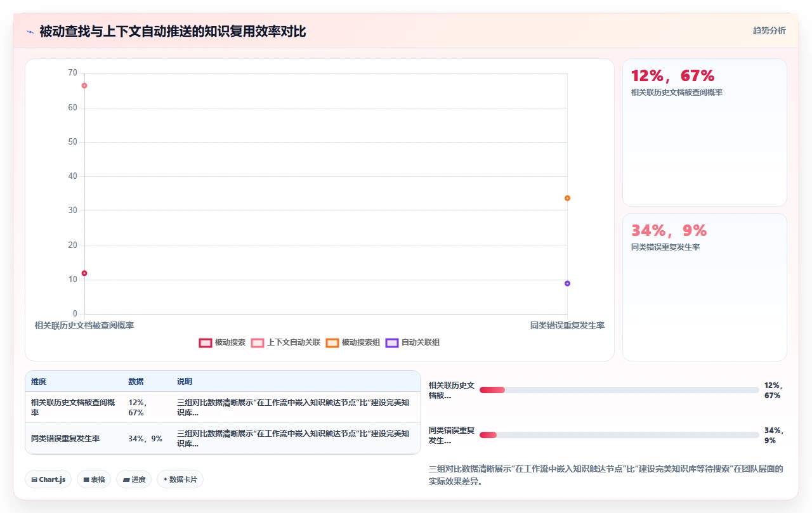Click the lightning icon beside the title
This screenshot has height=513, width=812.
pos(30,32)
